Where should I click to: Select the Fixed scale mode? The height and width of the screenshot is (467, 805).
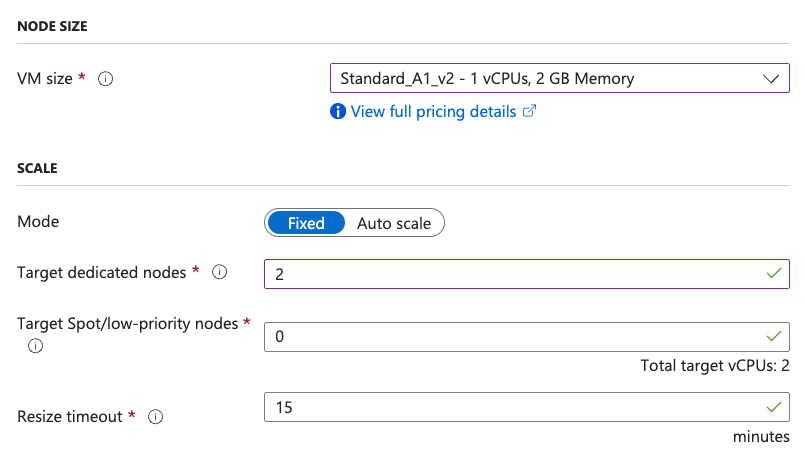tap(306, 223)
